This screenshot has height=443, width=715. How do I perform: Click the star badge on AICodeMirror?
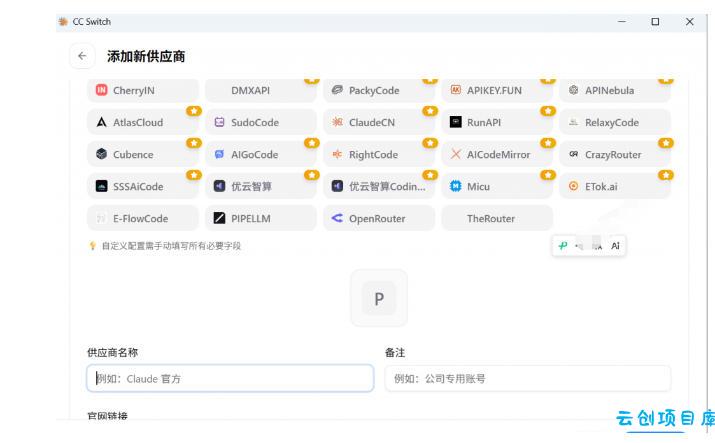pyautogui.click(x=548, y=143)
